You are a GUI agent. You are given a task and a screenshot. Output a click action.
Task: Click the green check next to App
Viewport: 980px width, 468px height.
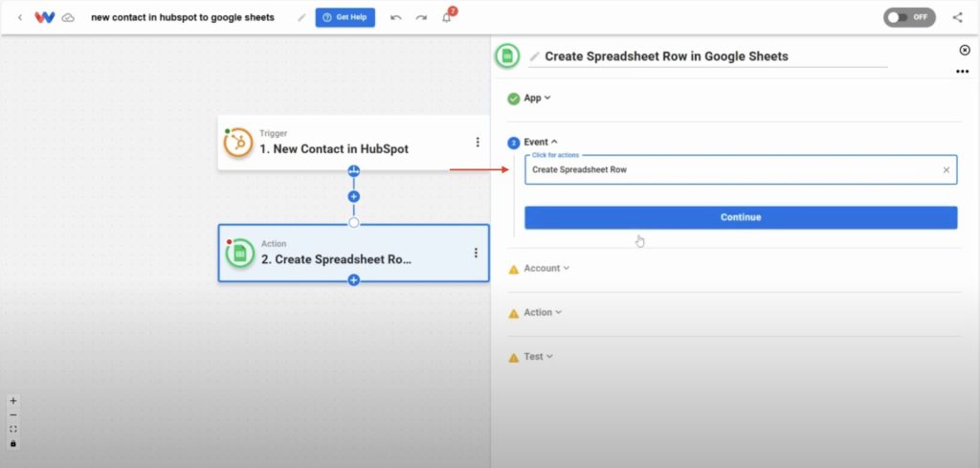pyautogui.click(x=514, y=99)
